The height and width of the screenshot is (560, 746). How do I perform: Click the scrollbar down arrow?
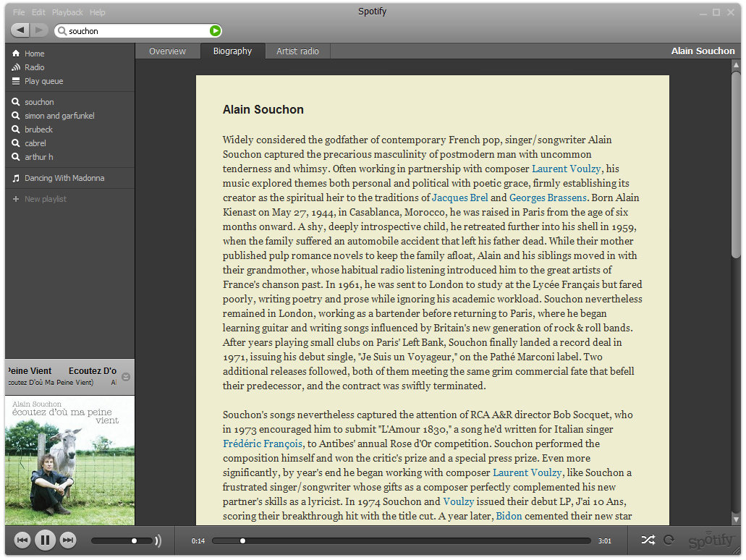coord(736,519)
